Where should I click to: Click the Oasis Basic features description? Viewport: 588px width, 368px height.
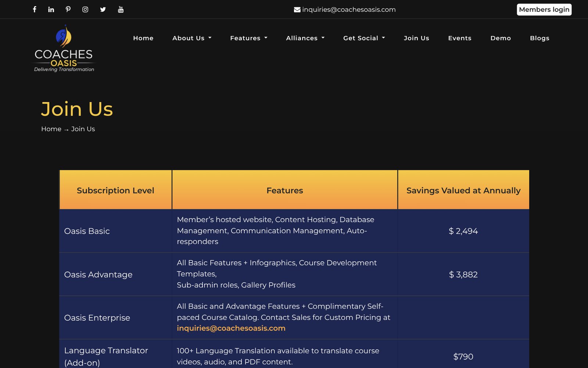coord(276,231)
